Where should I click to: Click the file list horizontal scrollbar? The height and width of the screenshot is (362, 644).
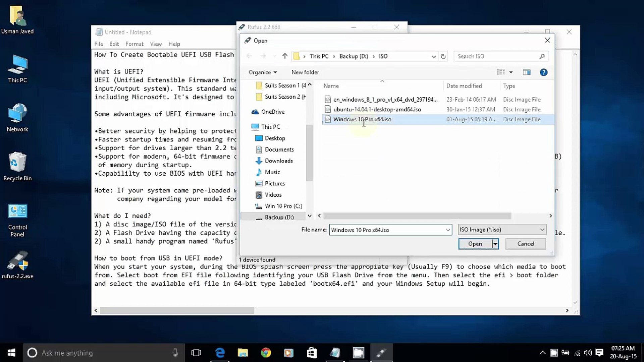coord(417,216)
